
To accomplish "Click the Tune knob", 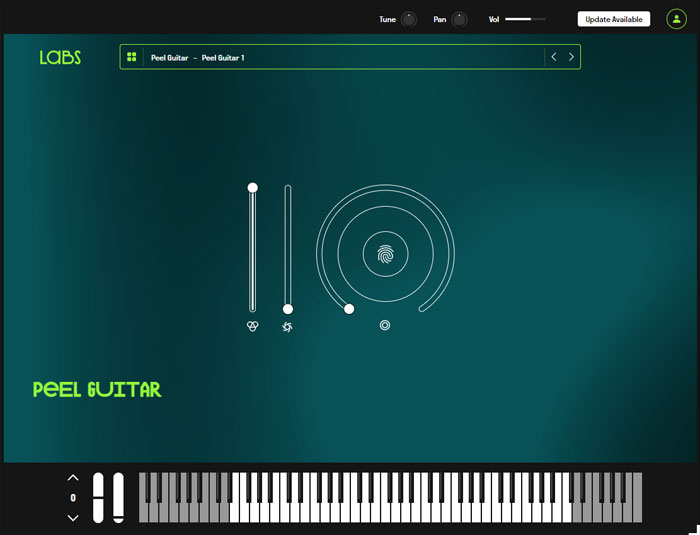I will [408, 19].
